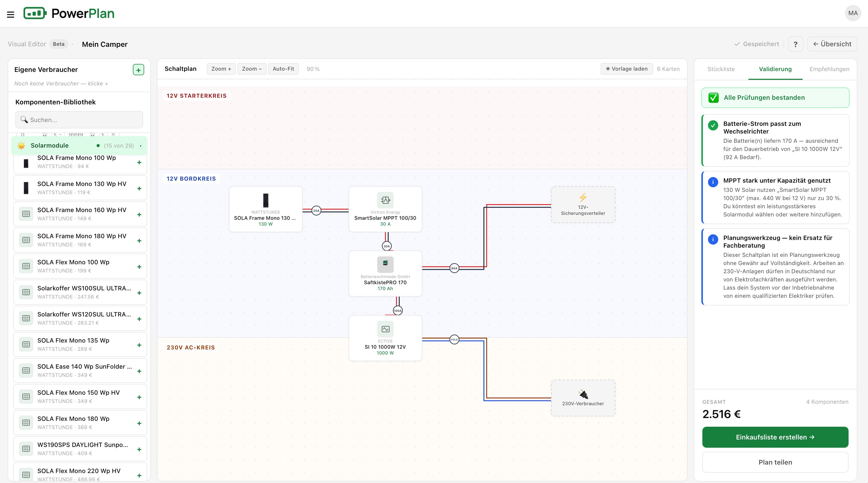Click the FI/LS breaker marker
This screenshot has width=868, height=483.
click(x=454, y=339)
